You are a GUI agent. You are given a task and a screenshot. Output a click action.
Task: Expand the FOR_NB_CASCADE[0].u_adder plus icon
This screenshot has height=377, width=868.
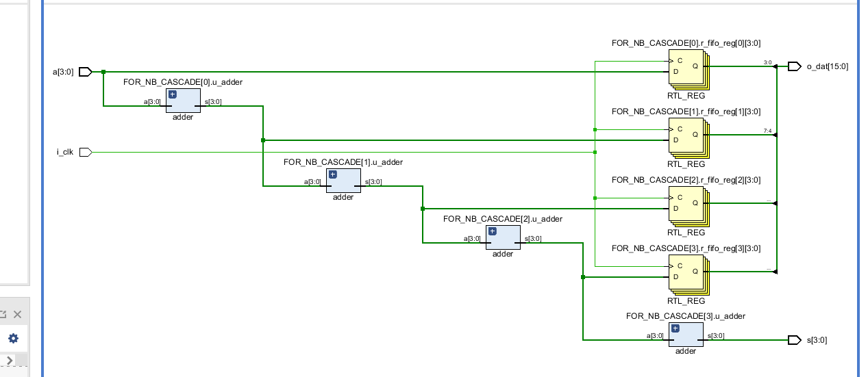click(x=173, y=94)
